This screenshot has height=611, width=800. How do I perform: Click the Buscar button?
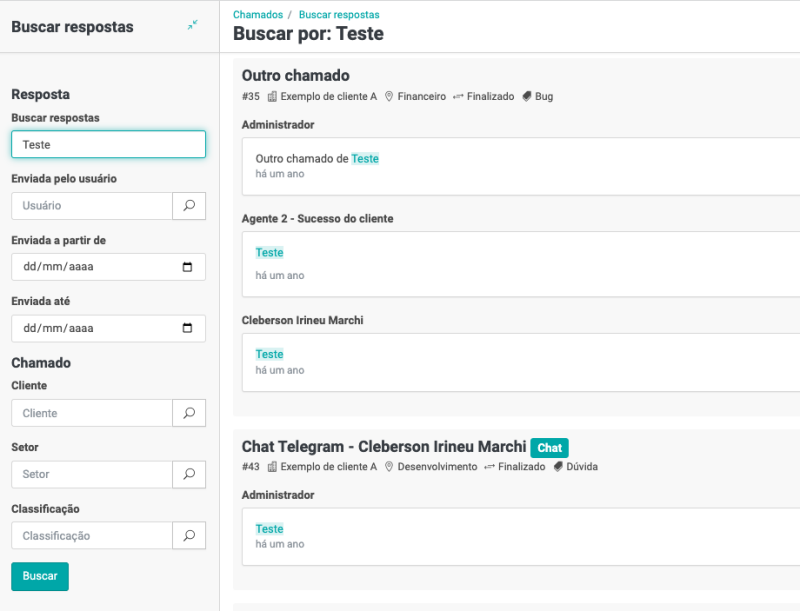click(x=40, y=577)
